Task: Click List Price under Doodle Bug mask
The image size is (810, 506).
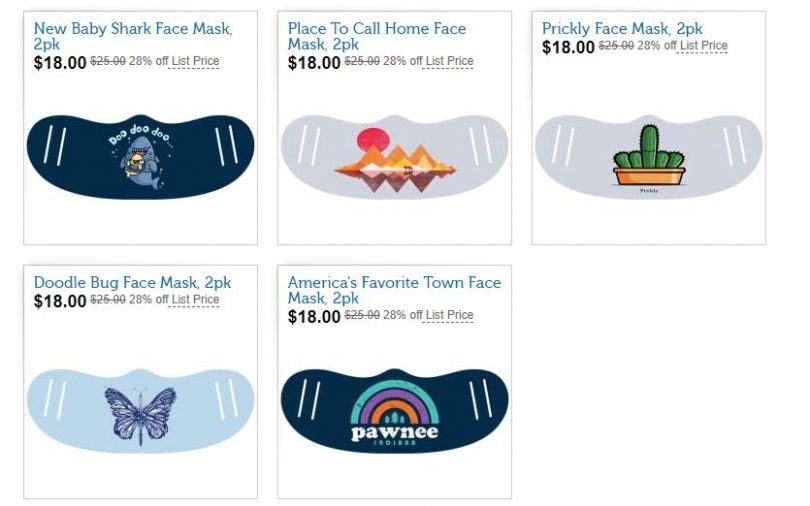Action: tap(195, 300)
